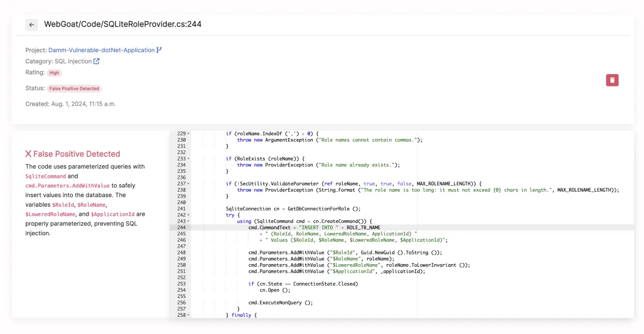Click the back arrow beside the file title

(32, 25)
